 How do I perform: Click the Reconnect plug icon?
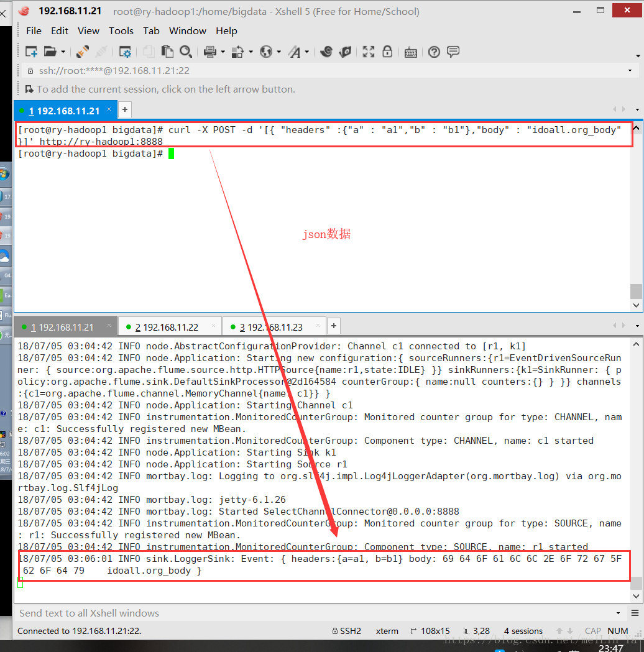pyautogui.click(x=82, y=52)
